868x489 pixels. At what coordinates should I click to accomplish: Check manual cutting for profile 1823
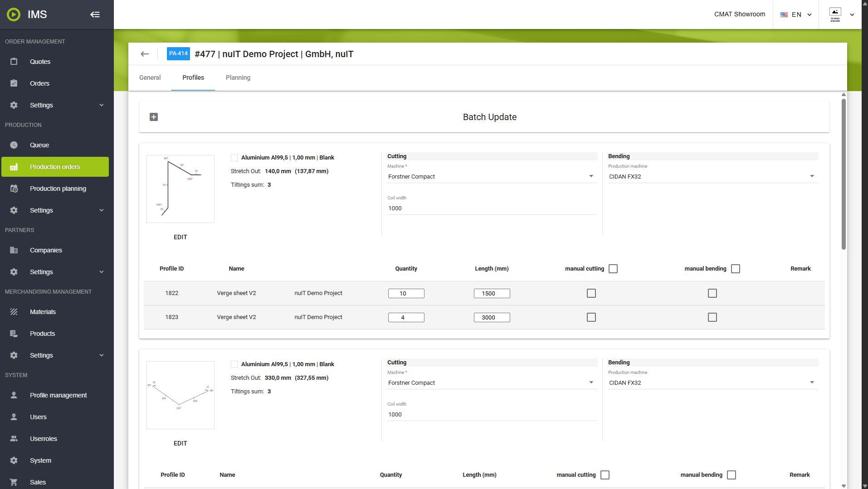[x=591, y=317]
